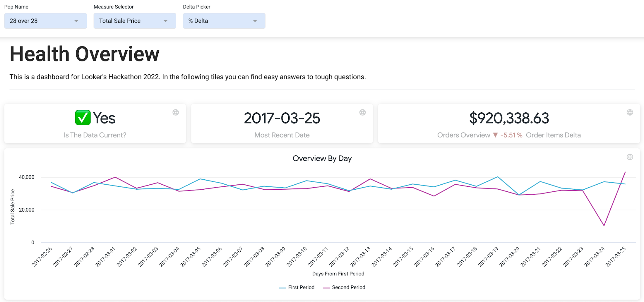Open the Delta Picker dropdown
Viewport: 644px width, 302px height.
coord(224,21)
